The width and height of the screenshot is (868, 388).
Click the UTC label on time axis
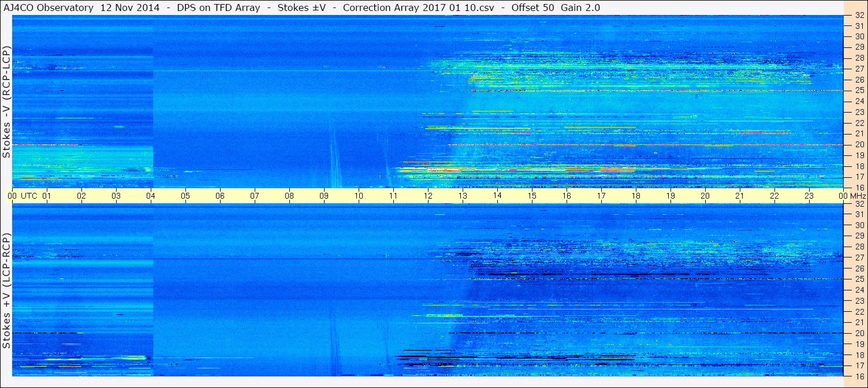(x=29, y=196)
